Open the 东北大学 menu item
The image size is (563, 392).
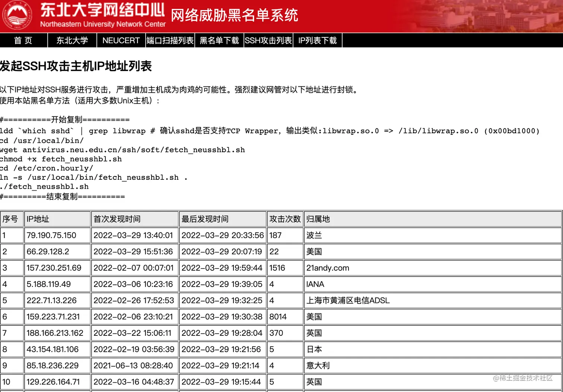[x=72, y=40]
